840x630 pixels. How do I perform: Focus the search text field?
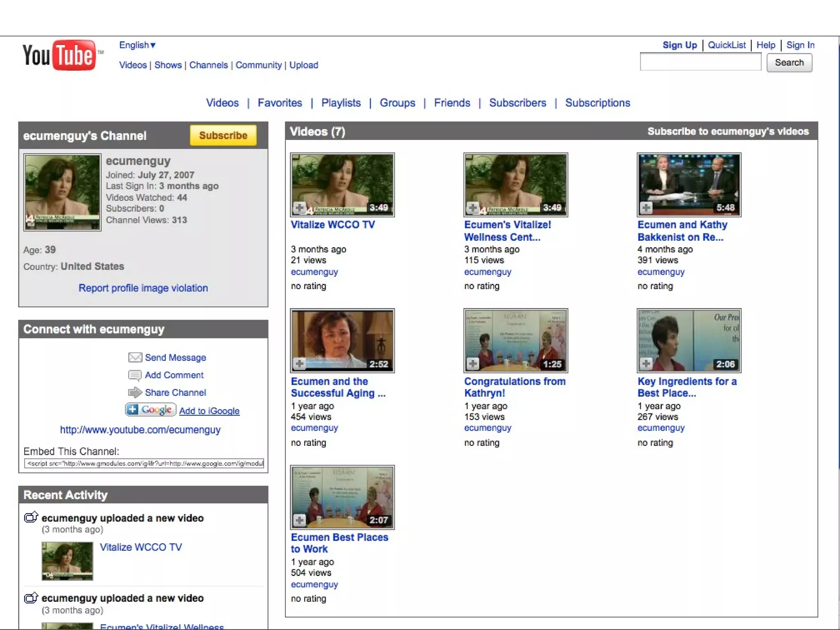pyautogui.click(x=700, y=62)
